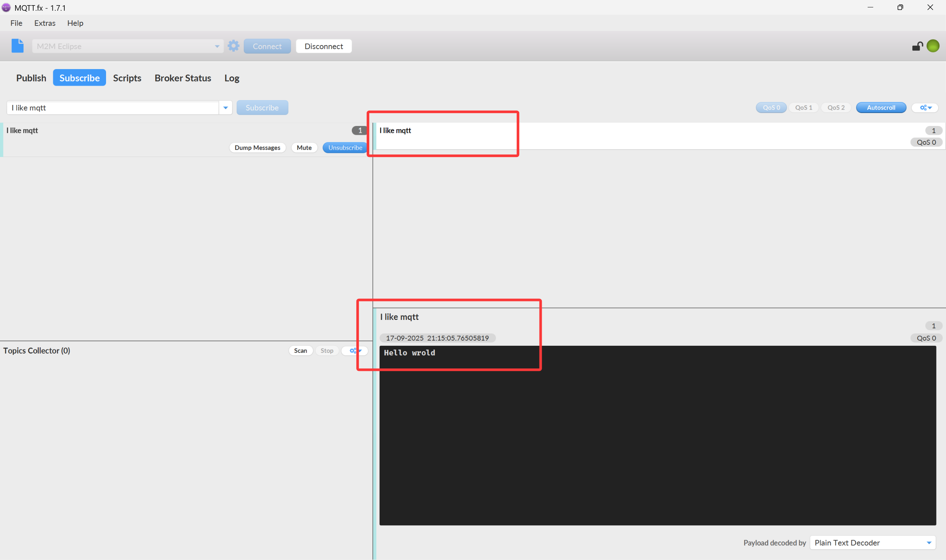Click the new connection profile file icon
The image size is (946, 560).
[x=17, y=46]
